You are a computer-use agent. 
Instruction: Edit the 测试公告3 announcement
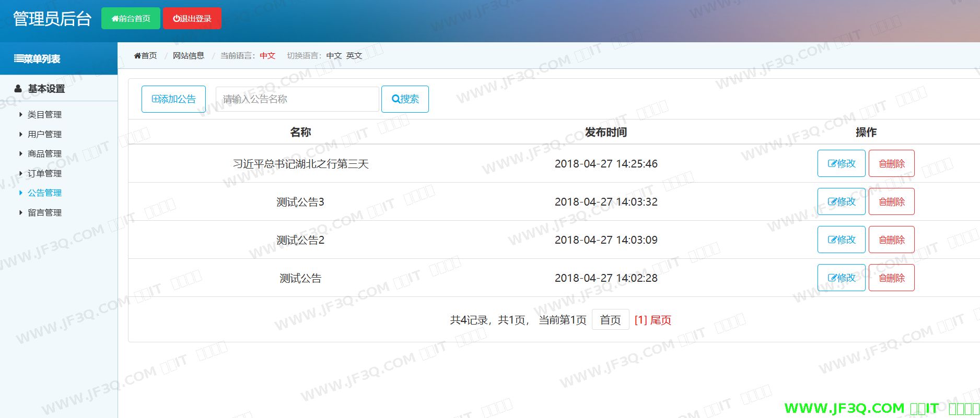point(841,201)
